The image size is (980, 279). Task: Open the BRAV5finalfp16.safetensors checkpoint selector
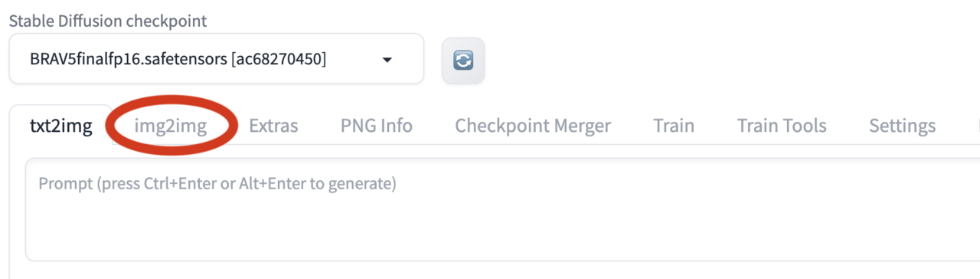pos(216,59)
